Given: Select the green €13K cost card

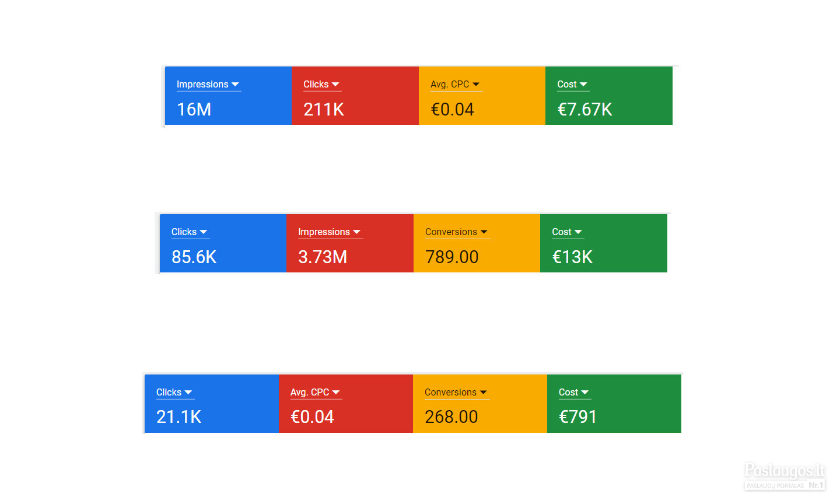Looking at the screenshot, I should (604, 243).
